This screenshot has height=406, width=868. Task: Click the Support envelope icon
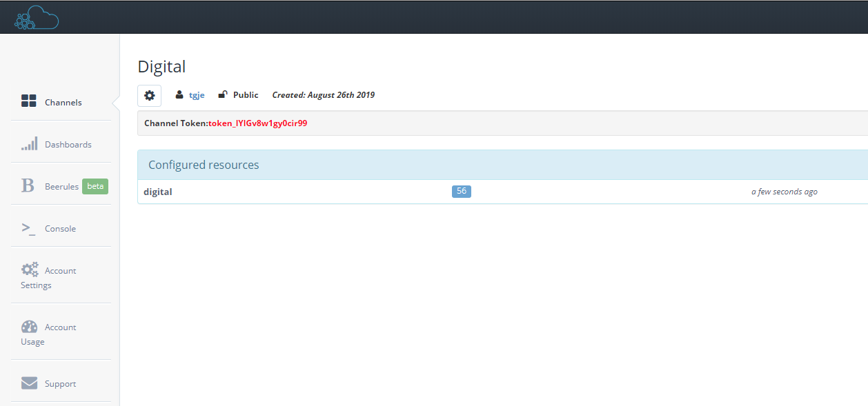(29, 383)
